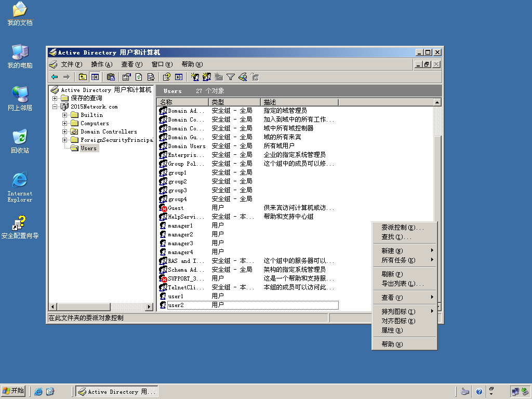Click the group1 security group icon

pos(163,172)
